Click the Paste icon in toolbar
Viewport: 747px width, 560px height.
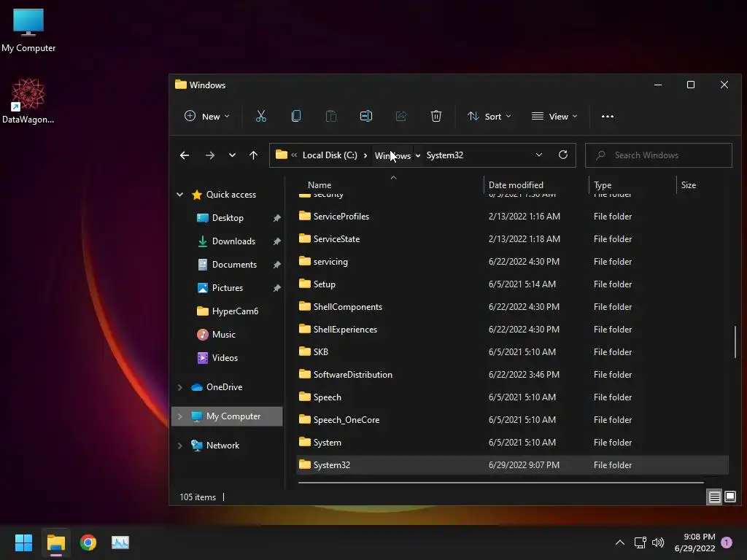(331, 116)
